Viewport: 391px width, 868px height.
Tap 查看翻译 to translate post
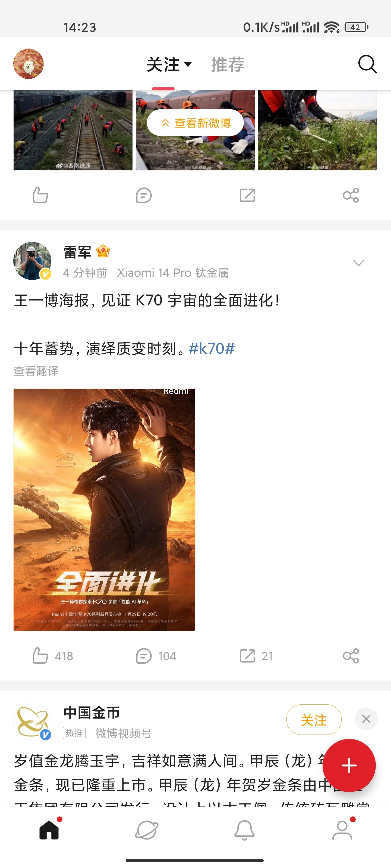(x=36, y=371)
